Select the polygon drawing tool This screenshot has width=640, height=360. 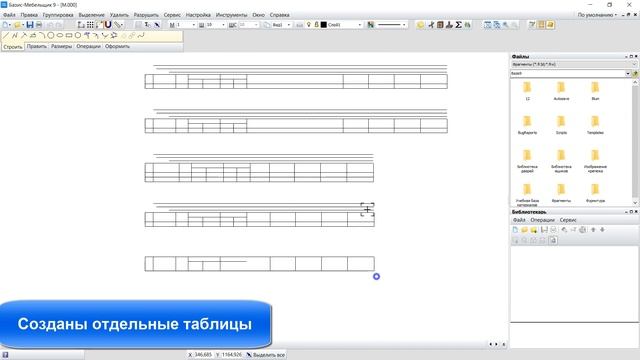click(78, 36)
